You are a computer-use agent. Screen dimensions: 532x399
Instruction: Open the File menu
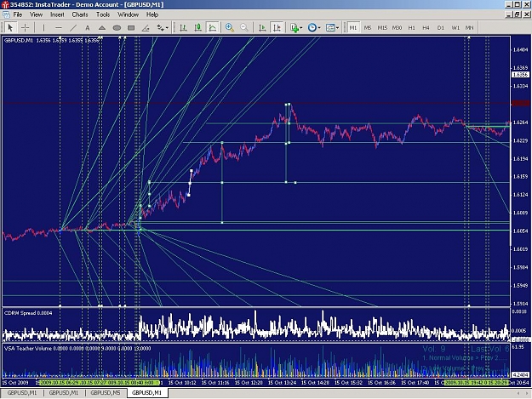tap(18, 14)
